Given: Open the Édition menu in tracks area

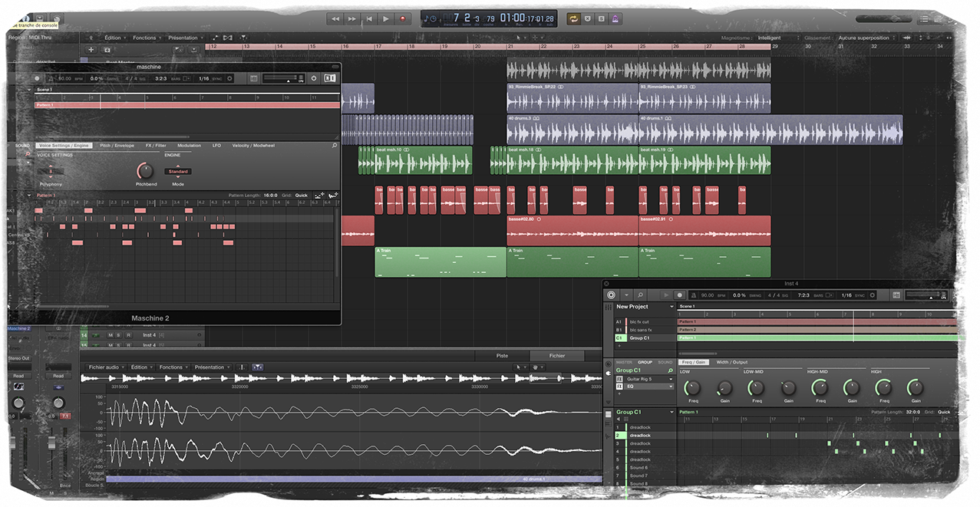Looking at the screenshot, I should point(115,38).
